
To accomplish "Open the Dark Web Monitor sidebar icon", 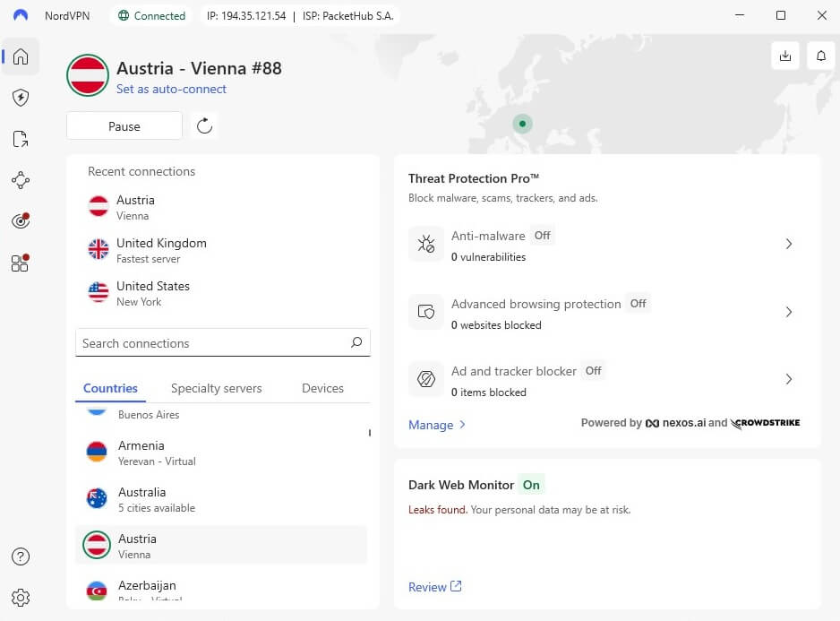I will 20,220.
